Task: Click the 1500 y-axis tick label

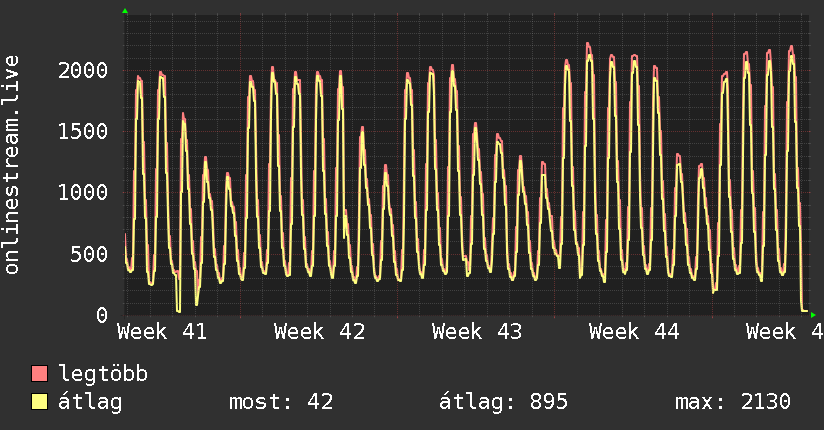Action: click(83, 131)
